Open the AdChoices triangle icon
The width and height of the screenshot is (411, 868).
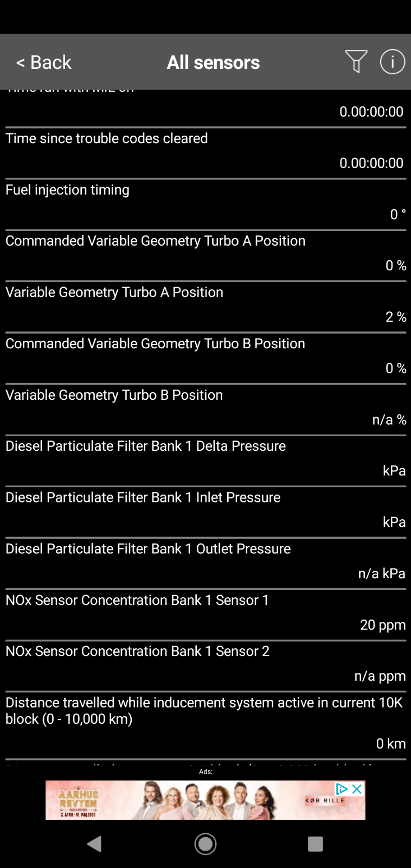coord(342,789)
